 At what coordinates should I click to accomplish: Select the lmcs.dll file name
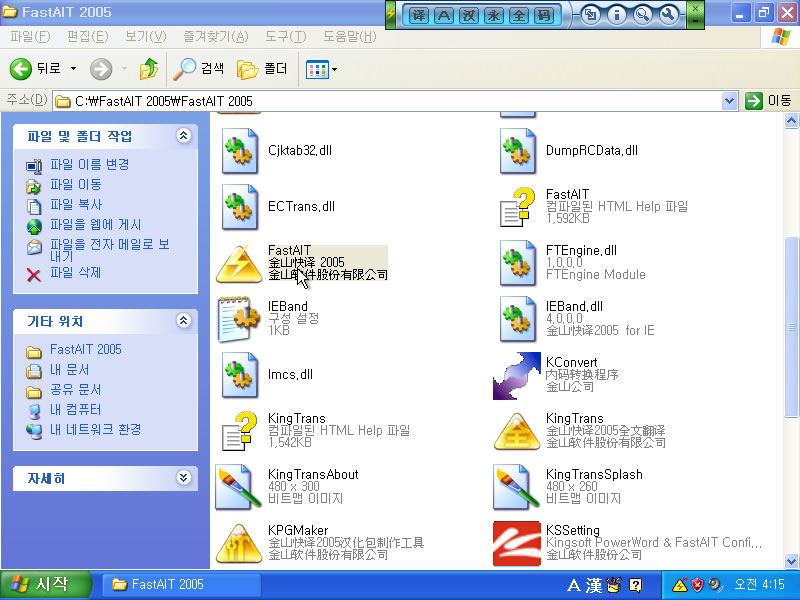(290, 374)
